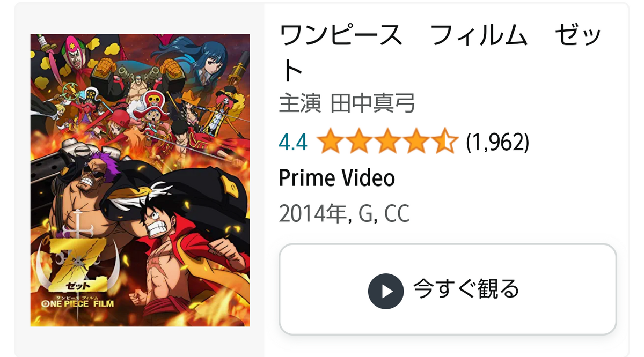Click the circular play icon
Viewport: 644px width, 357px height.
pos(385,291)
